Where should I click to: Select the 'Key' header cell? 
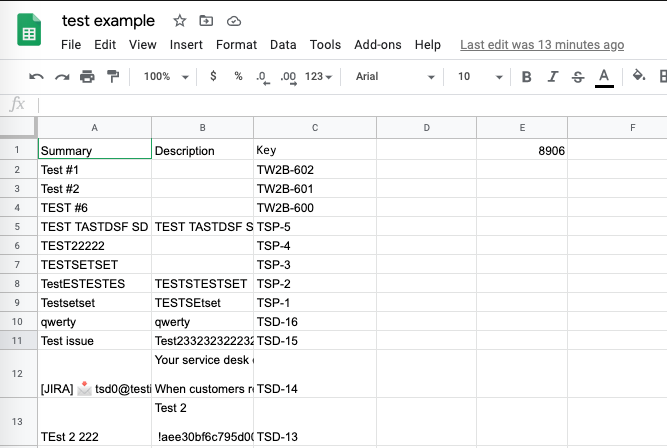click(315, 150)
